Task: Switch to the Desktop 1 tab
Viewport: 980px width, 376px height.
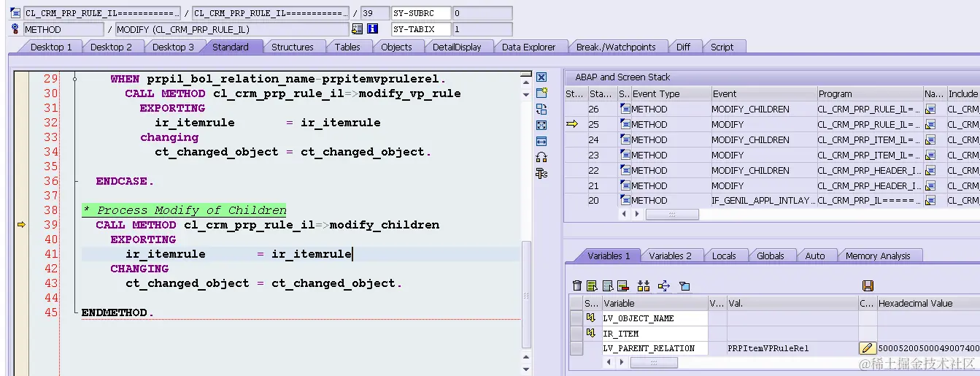Action: 51,47
